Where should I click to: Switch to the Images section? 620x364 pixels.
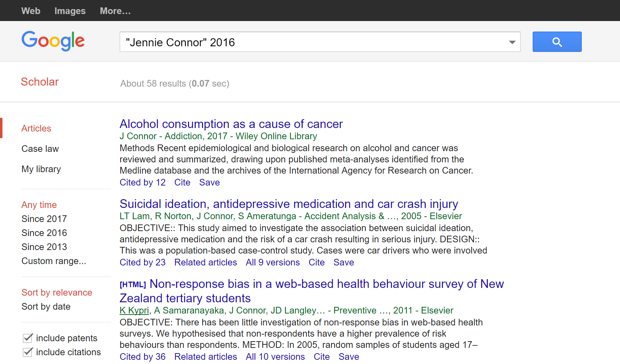pyautogui.click(x=69, y=11)
